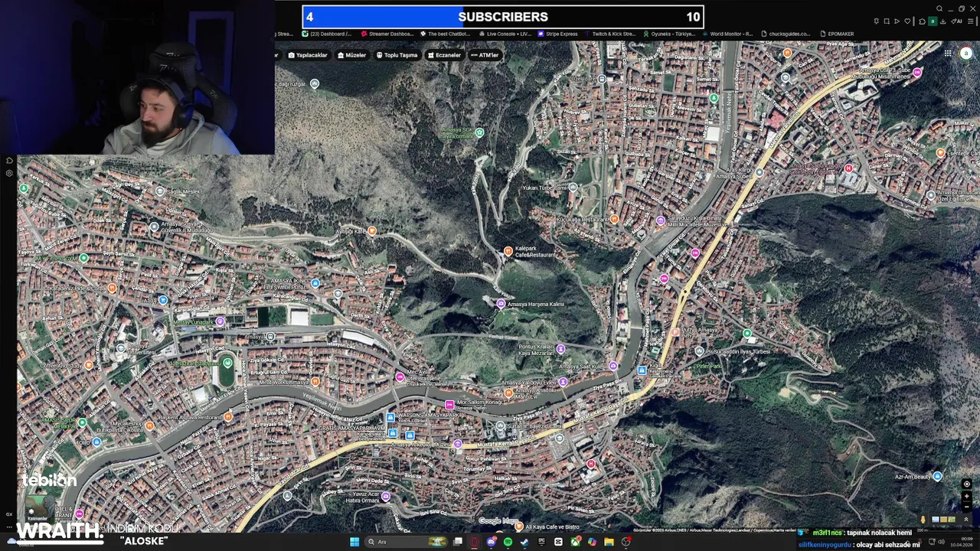980x551 pixels.
Task: Expand the map layers panel chevron
Action: click(x=966, y=520)
